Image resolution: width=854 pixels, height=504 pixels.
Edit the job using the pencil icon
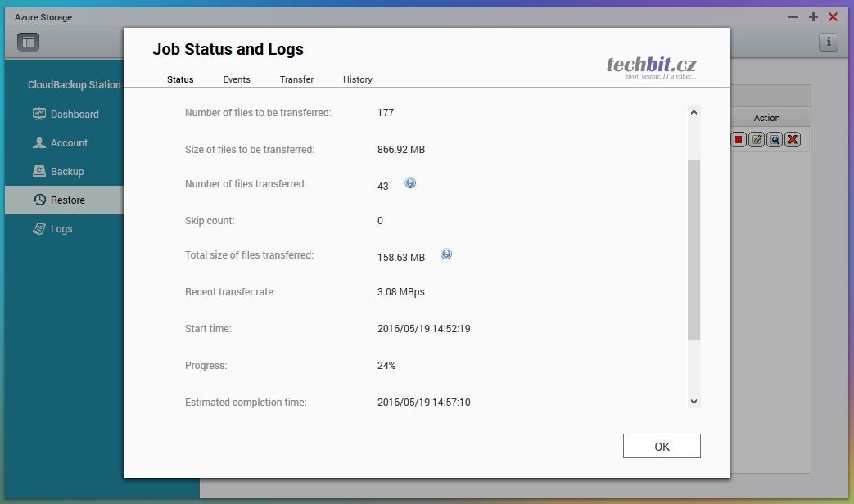pyautogui.click(x=757, y=140)
